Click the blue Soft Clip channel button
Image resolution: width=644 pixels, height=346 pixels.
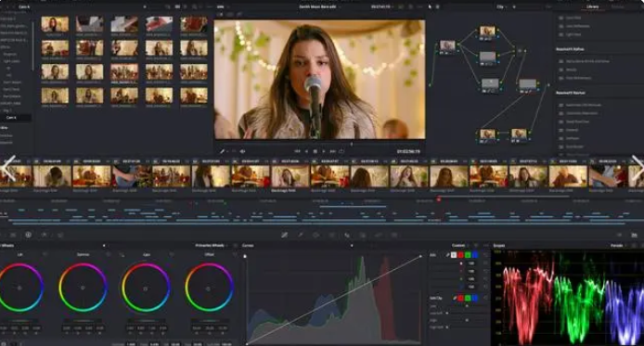coord(475,298)
